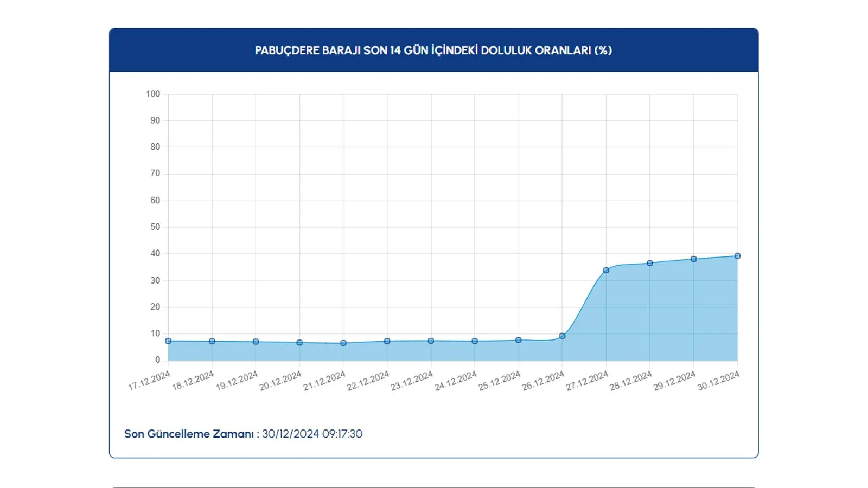
Task: Select the 23.12.2024 chart data point
Action: click(431, 341)
